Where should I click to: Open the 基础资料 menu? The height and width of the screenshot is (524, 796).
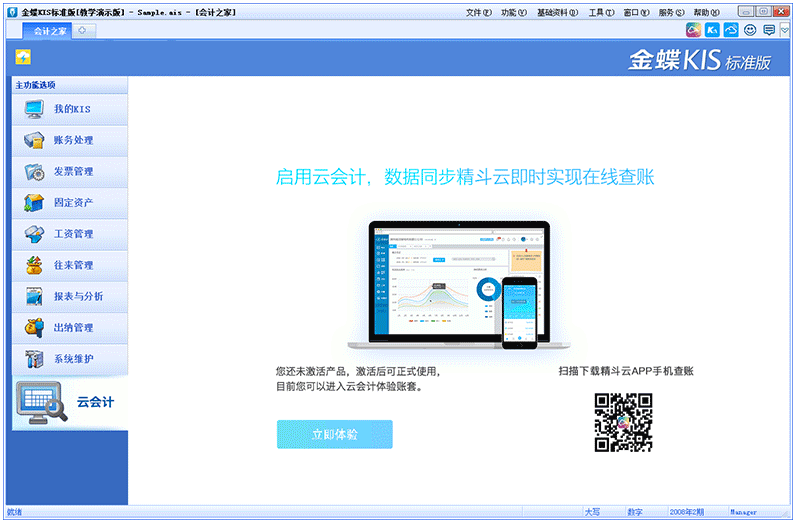[x=556, y=12]
